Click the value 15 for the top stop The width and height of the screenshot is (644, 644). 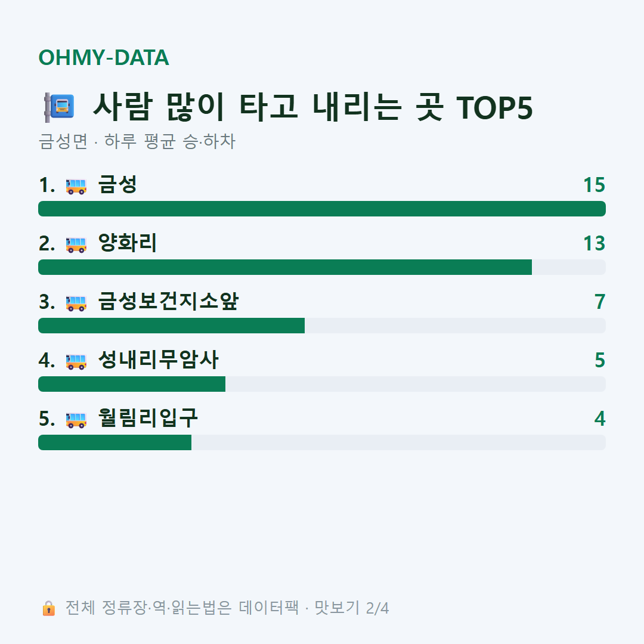[595, 185]
